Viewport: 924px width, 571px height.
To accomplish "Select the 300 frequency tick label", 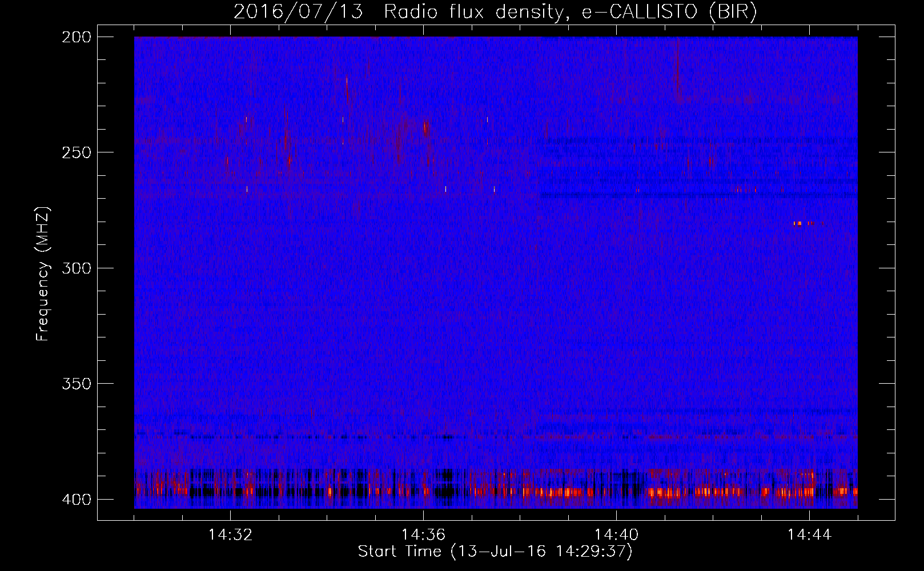I will (x=76, y=268).
